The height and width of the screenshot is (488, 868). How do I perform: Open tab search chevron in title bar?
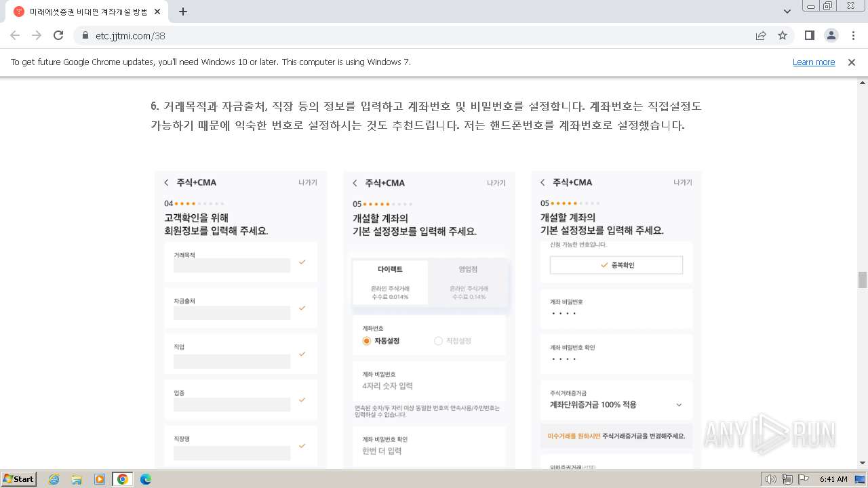787,12
